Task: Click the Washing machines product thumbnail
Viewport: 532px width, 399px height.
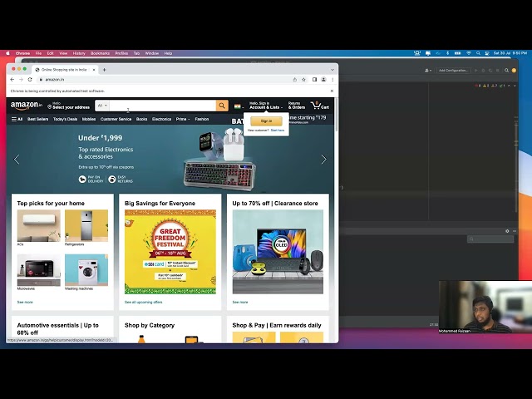Action: 86,270
